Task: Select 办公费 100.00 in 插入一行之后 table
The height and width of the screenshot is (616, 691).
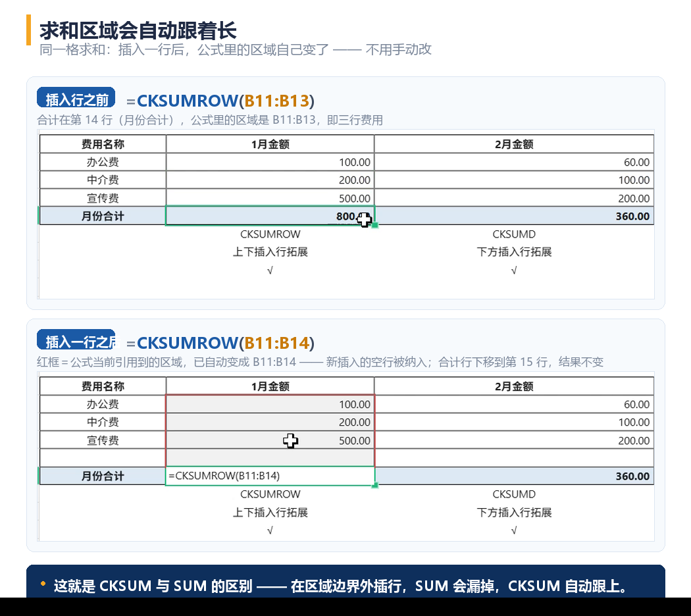Action: click(270, 404)
